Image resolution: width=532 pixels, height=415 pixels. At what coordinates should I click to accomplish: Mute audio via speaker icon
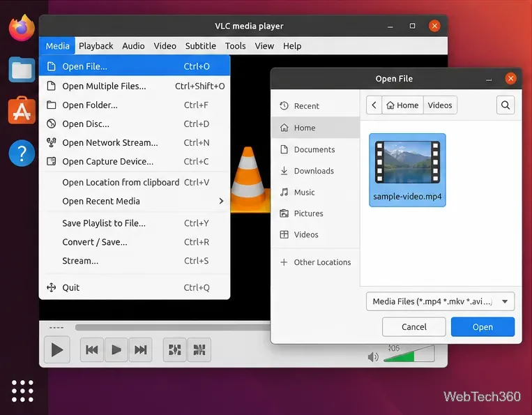click(373, 357)
